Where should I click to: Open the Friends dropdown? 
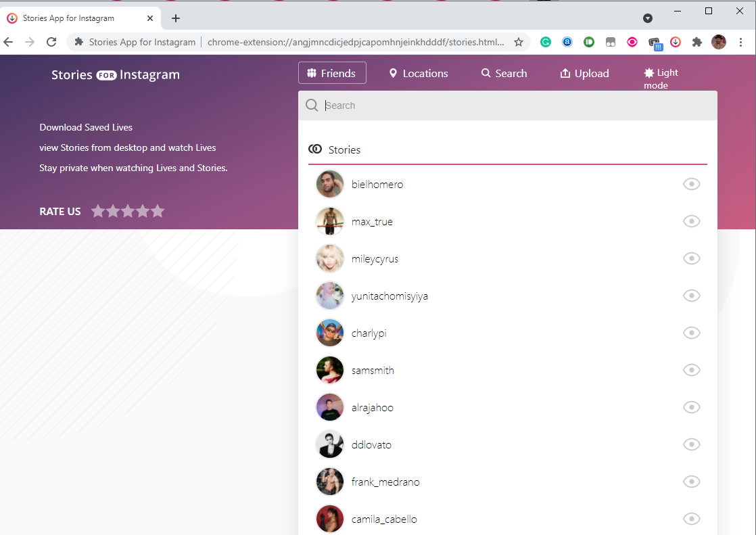click(332, 73)
